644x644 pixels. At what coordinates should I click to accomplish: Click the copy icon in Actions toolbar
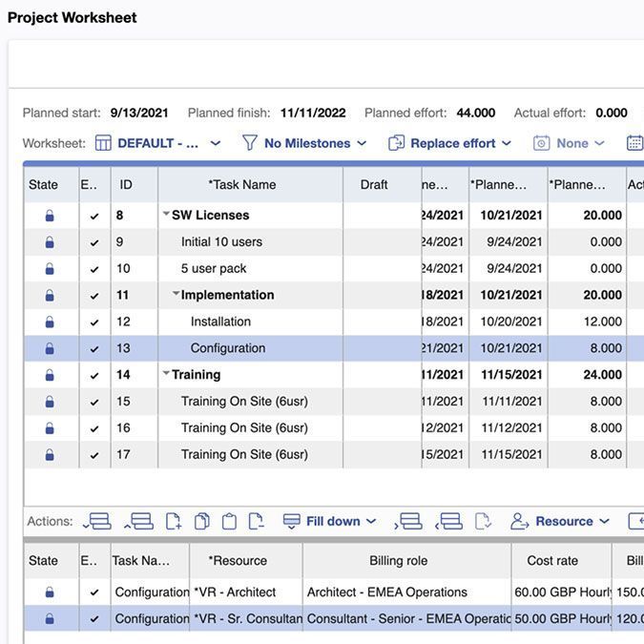pyautogui.click(x=201, y=522)
